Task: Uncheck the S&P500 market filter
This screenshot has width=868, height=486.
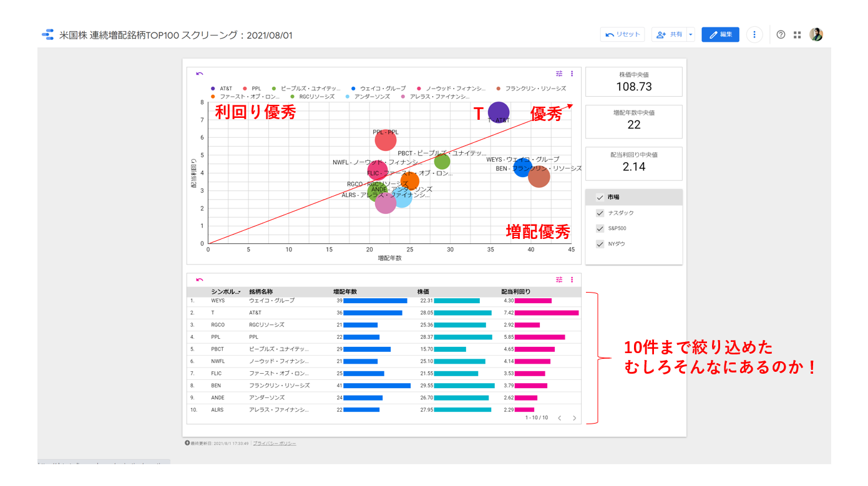Action: pyautogui.click(x=600, y=228)
